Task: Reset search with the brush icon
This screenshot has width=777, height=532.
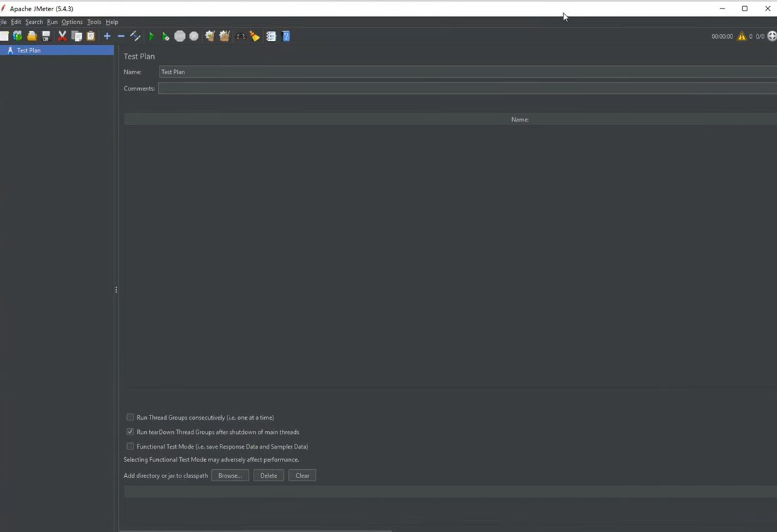Action: pos(255,36)
